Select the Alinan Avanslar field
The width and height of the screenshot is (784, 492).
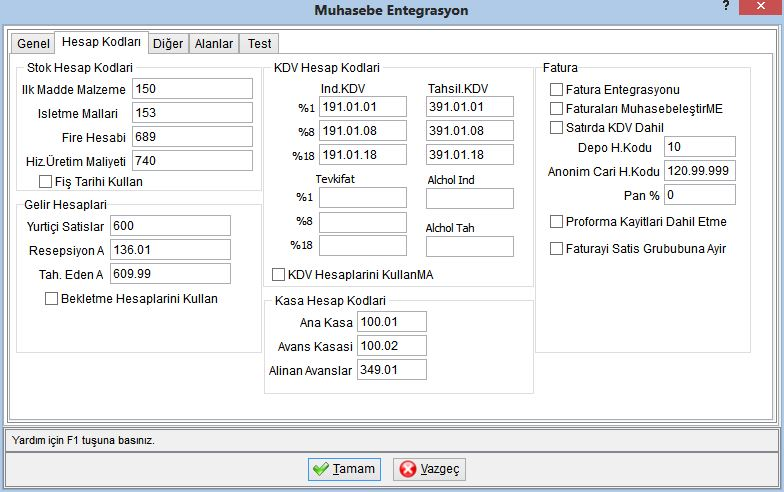[x=392, y=370]
